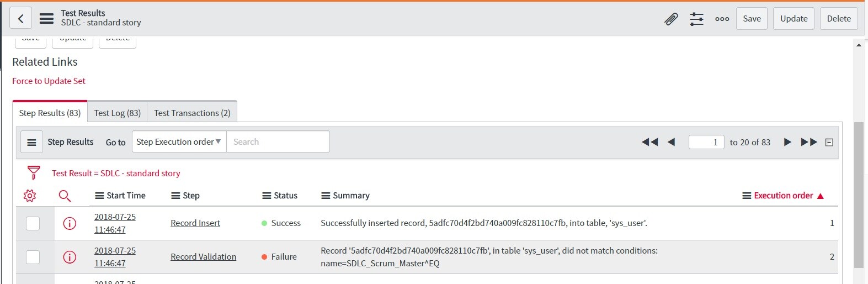Open the three-dots more options menu

722,19
